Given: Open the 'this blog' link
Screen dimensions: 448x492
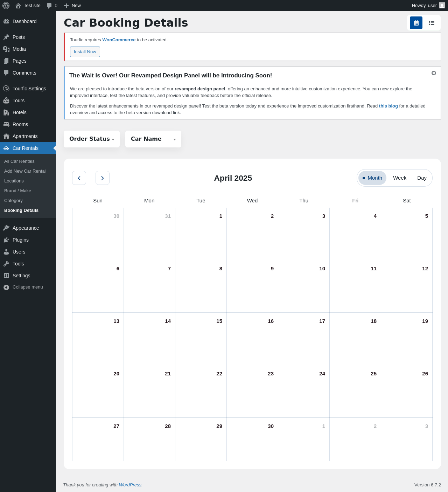Looking at the screenshot, I should pyautogui.click(x=388, y=106).
